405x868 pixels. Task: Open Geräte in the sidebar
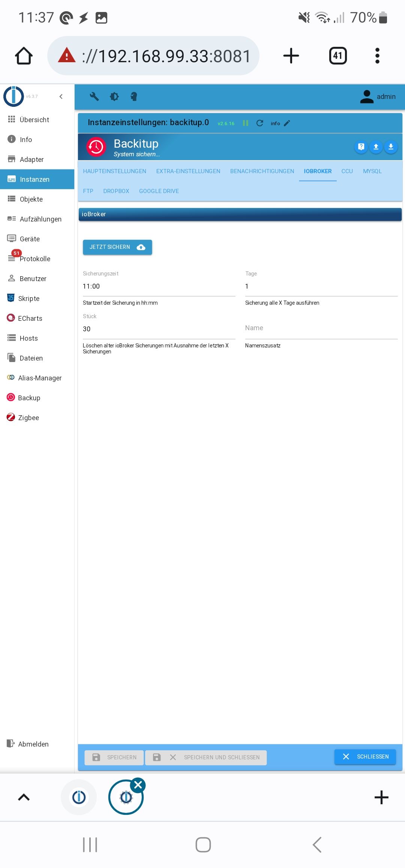point(37,239)
